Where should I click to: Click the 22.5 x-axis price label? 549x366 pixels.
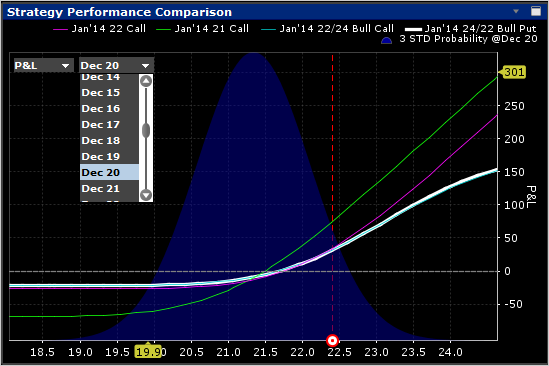(x=339, y=352)
